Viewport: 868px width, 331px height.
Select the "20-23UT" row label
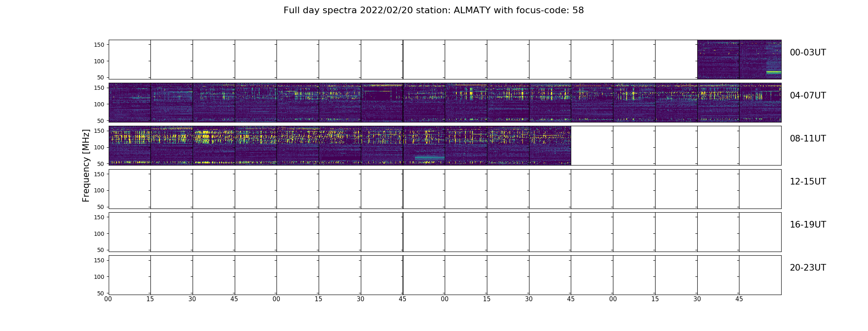click(808, 268)
